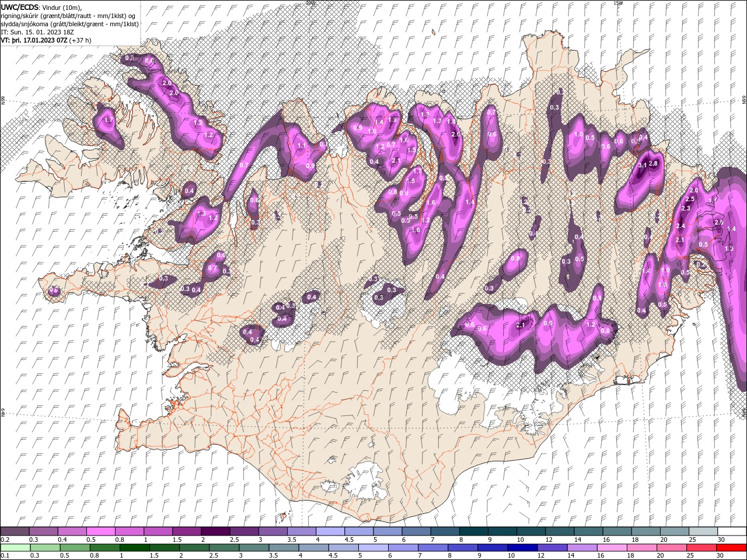Screen dimensions: 747x560
Task: Select the bright red lower swatch above 30
Action: [x=731, y=548]
